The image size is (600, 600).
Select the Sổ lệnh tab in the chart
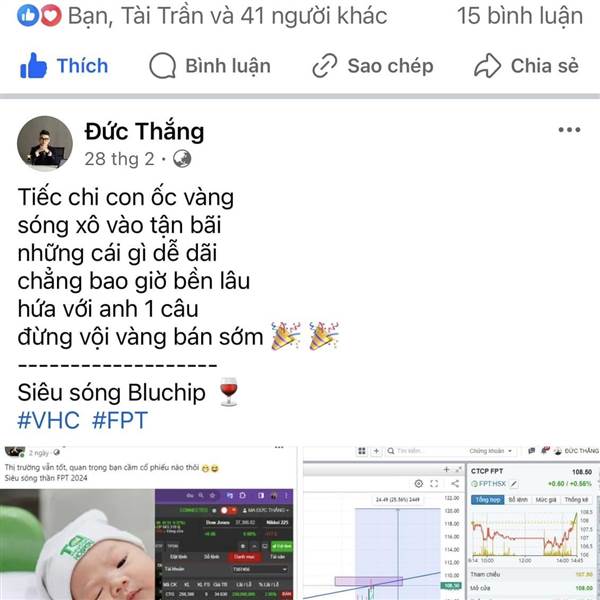pyautogui.click(x=518, y=500)
